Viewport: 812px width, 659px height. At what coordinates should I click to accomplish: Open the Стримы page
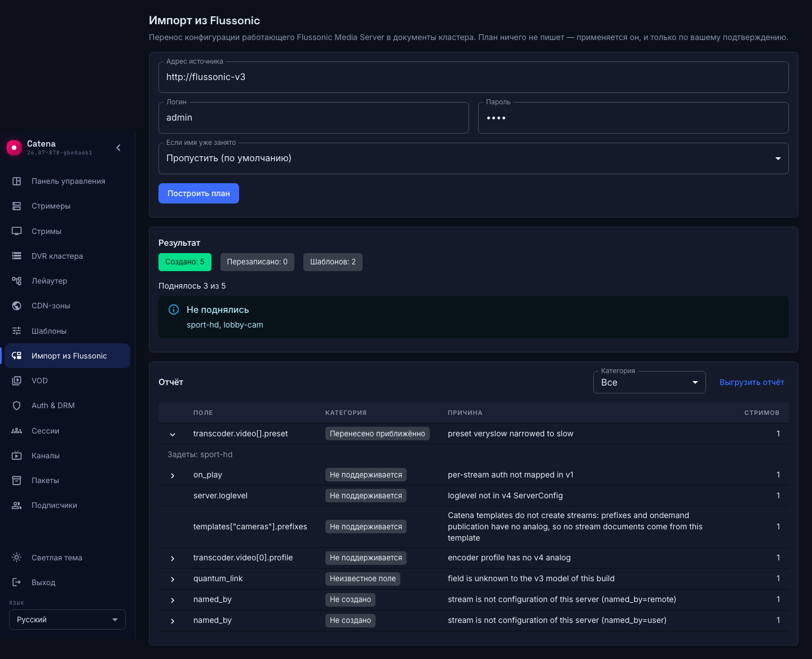68,231
